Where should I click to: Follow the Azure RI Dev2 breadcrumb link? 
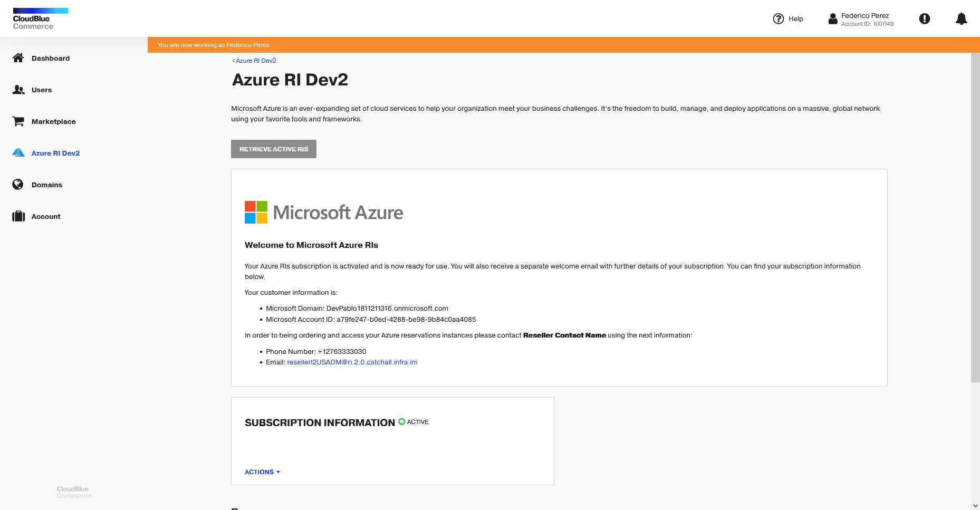(254, 60)
